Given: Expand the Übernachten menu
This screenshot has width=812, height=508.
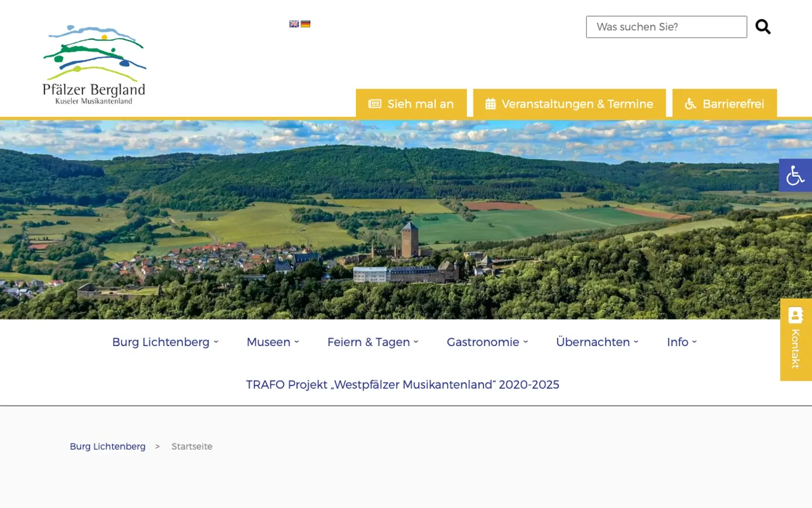Looking at the screenshot, I should pyautogui.click(x=597, y=342).
